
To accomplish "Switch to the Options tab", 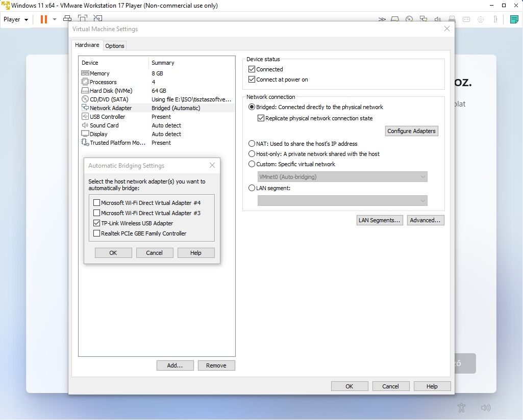I will pos(115,46).
